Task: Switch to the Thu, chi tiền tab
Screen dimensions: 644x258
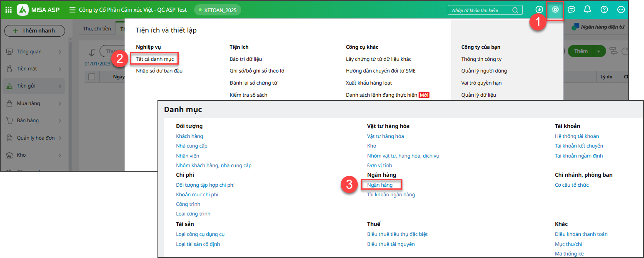Action: pyautogui.click(x=97, y=29)
